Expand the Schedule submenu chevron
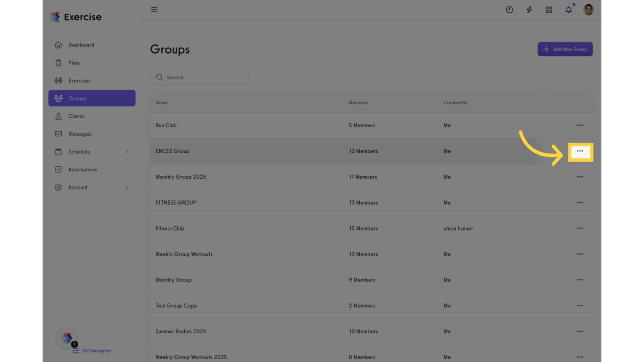This screenshot has height=362, width=644. point(127,152)
